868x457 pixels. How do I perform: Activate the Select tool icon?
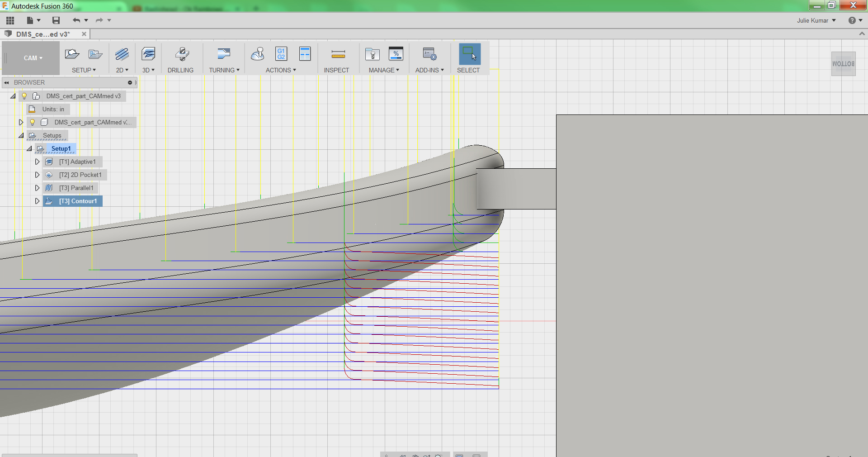coord(470,54)
